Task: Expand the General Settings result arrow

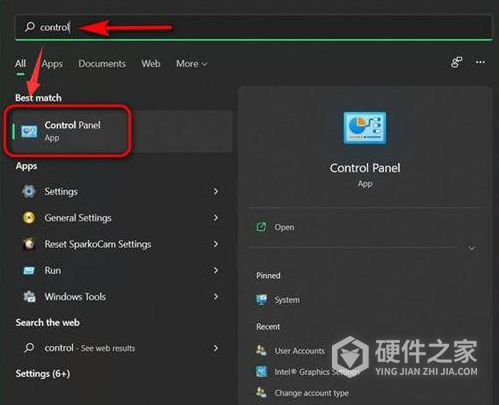Action: (216, 218)
